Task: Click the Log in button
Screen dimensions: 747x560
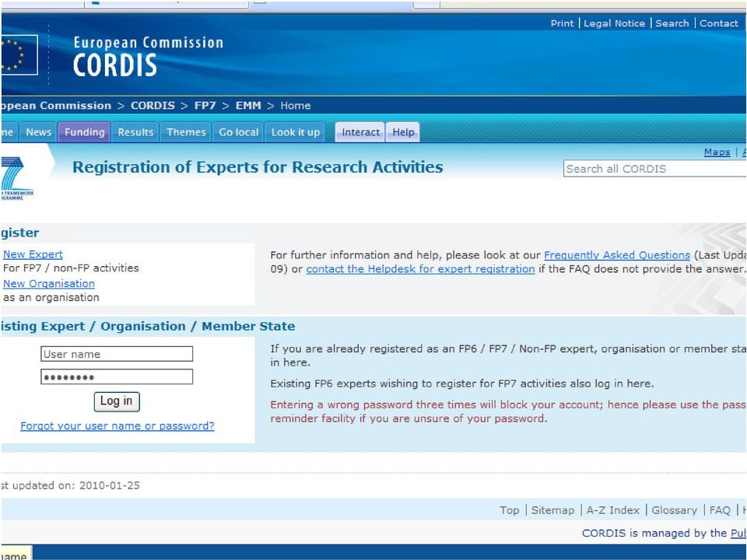Action: pos(117,401)
